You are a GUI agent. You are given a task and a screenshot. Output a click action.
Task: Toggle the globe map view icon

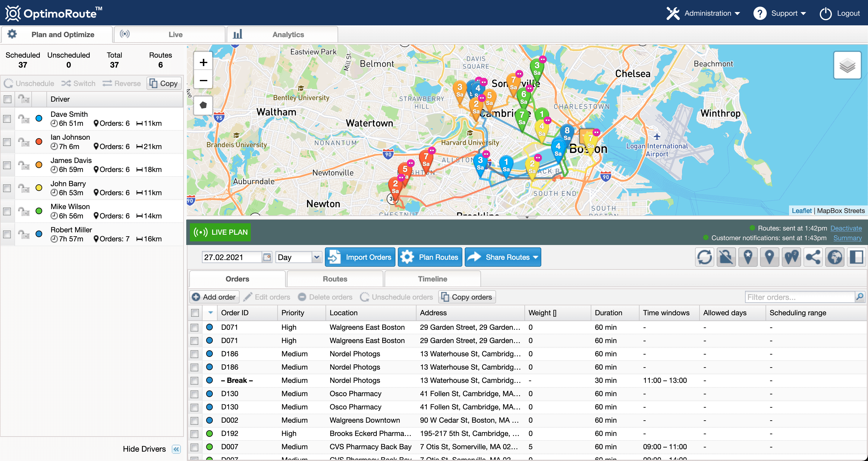point(835,257)
